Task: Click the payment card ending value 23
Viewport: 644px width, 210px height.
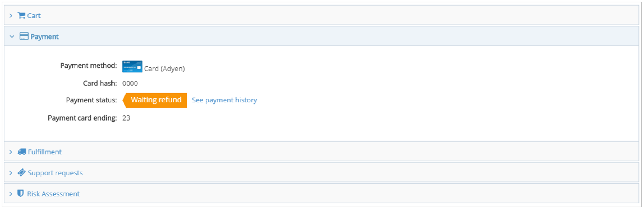Action: 126,118
